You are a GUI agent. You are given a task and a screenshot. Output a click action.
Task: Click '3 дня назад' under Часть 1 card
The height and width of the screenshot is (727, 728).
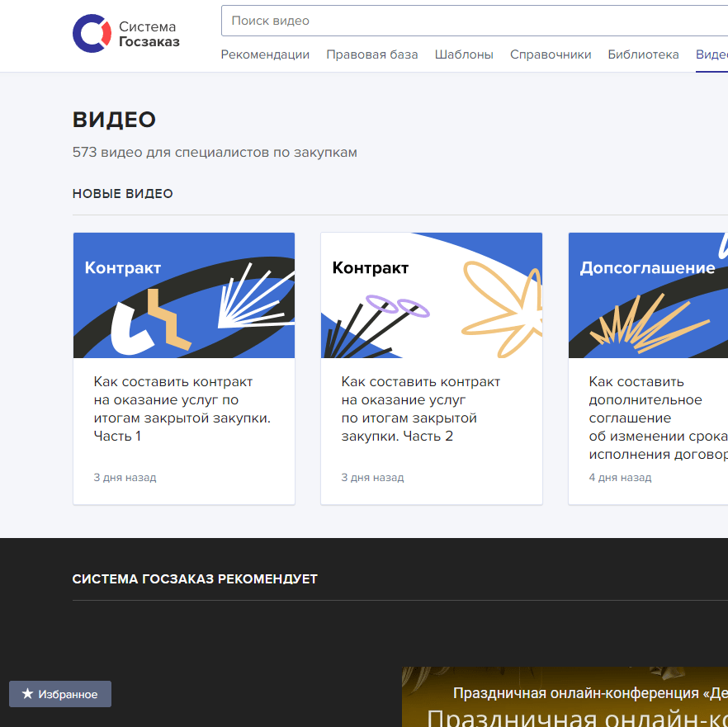[x=125, y=477]
